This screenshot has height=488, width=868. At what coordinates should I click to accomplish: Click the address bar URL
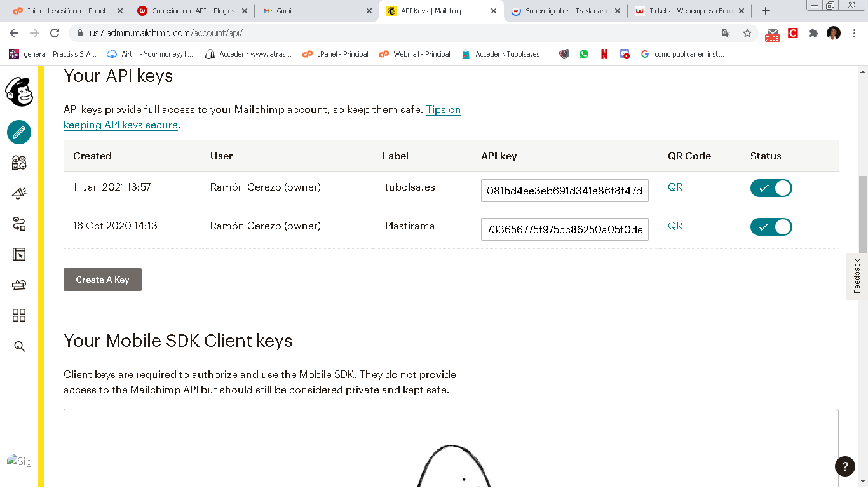pos(165,33)
